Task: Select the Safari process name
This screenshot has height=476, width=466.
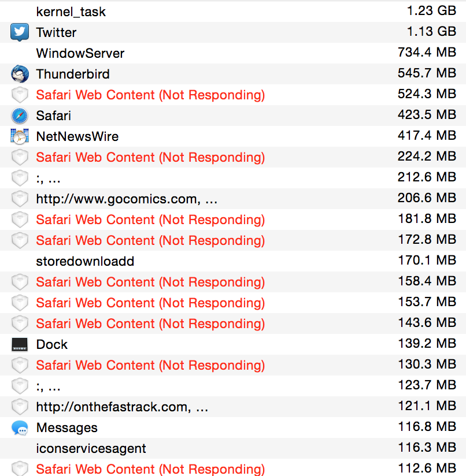Action: click(x=53, y=116)
